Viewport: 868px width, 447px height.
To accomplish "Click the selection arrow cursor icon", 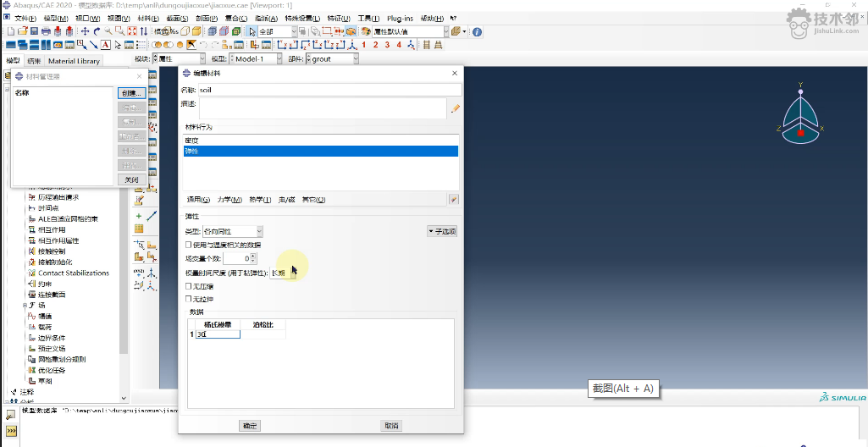I will 252,31.
